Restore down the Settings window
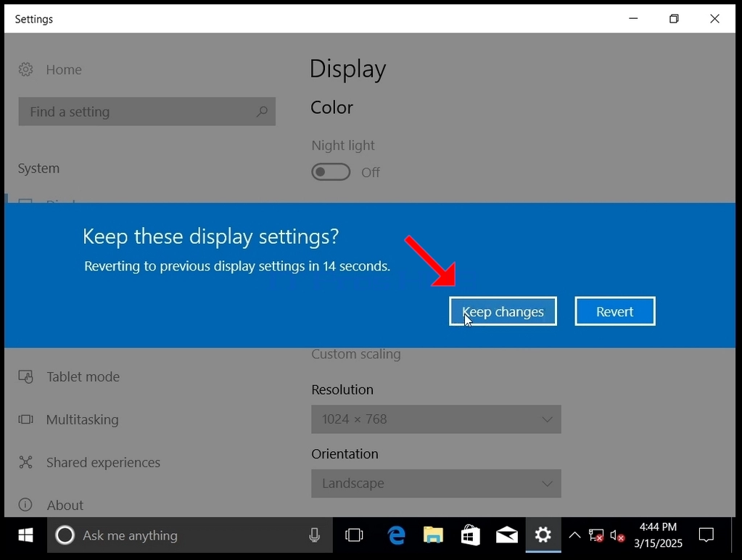Image resolution: width=742 pixels, height=560 pixels. coord(674,18)
